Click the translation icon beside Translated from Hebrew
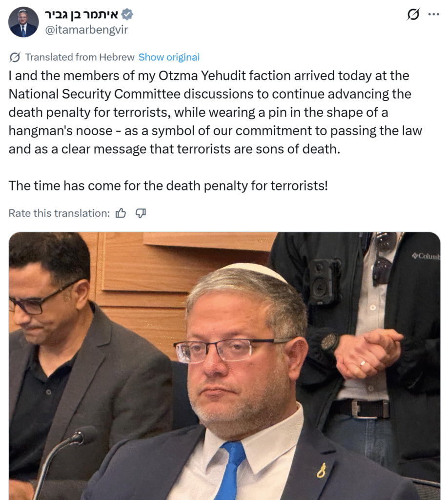 15,58
